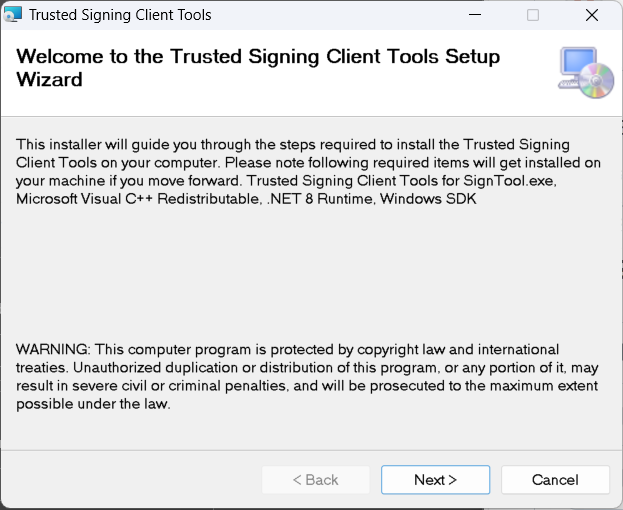The height and width of the screenshot is (510, 623).
Task: Cancel the installation
Action: click(555, 480)
